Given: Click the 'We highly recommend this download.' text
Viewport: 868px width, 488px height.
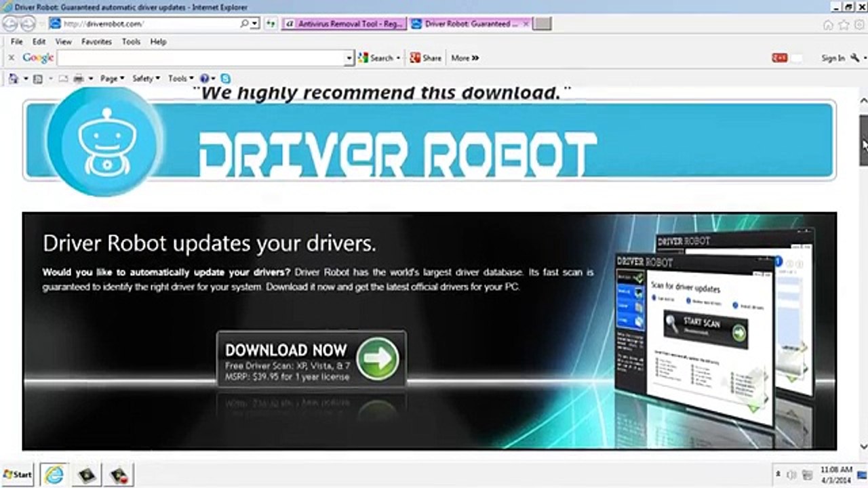Looking at the screenshot, I should (x=382, y=92).
